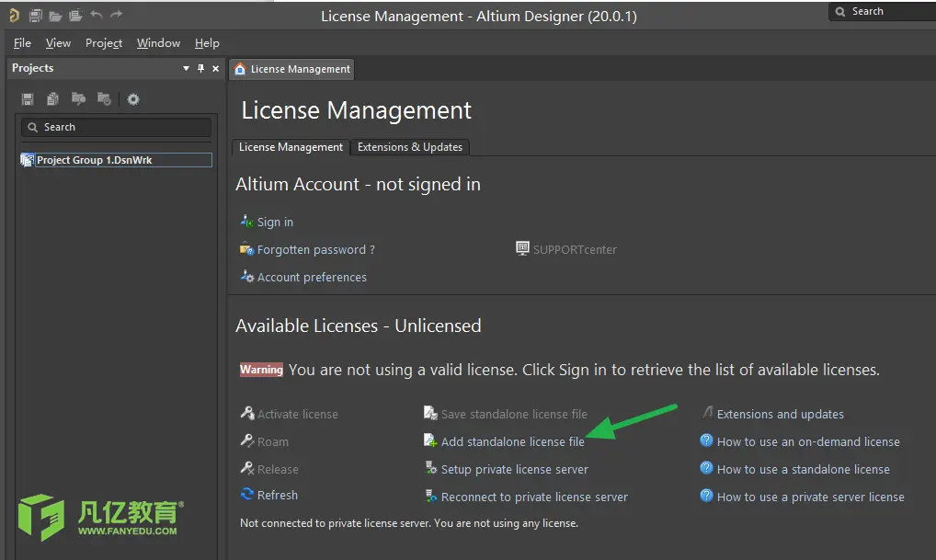Open the File menu
This screenshot has width=936, height=560.
pyautogui.click(x=22, y=43)
